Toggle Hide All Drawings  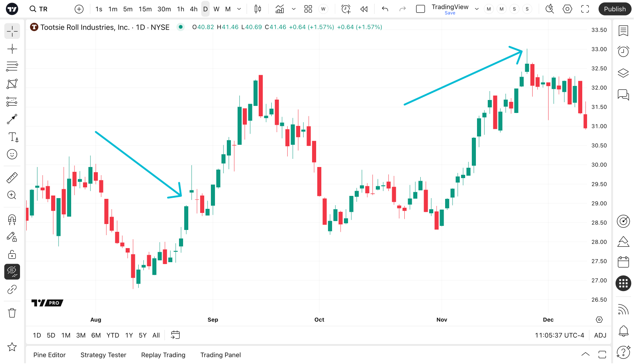click(x=12, y=272)
